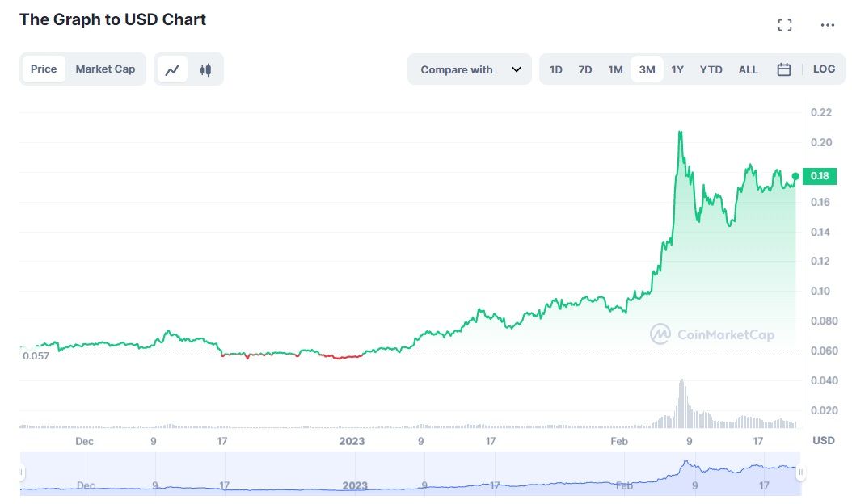Show ALL time price history
The width and height of the screenshot is (852, 504).
click(749, 70)
